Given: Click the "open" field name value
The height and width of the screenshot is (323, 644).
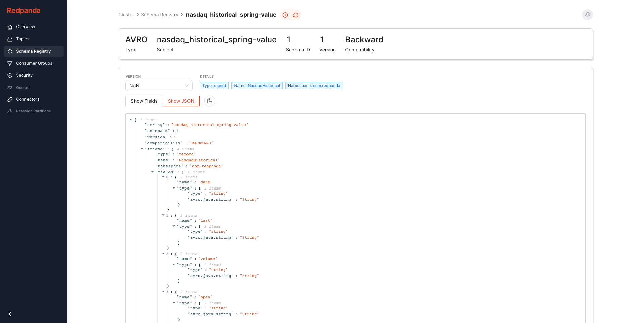Looking at the screenshot, I should pyautogui.click(x=205, y=297).
